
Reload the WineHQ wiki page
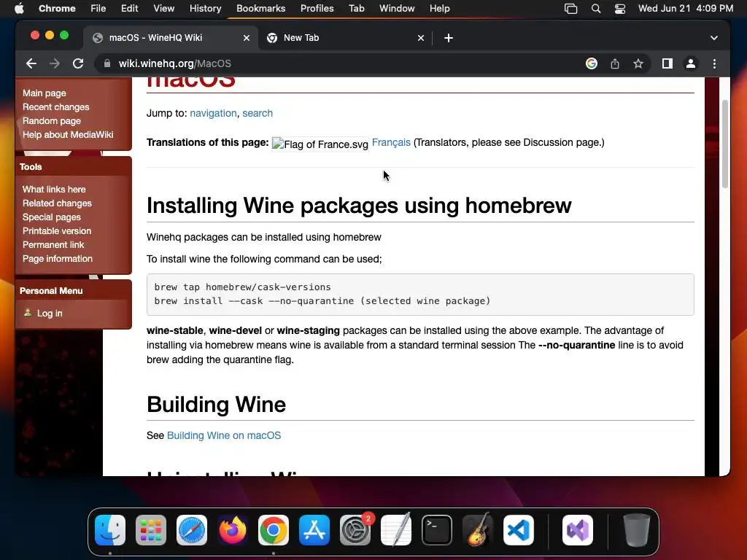pos(78,63)
